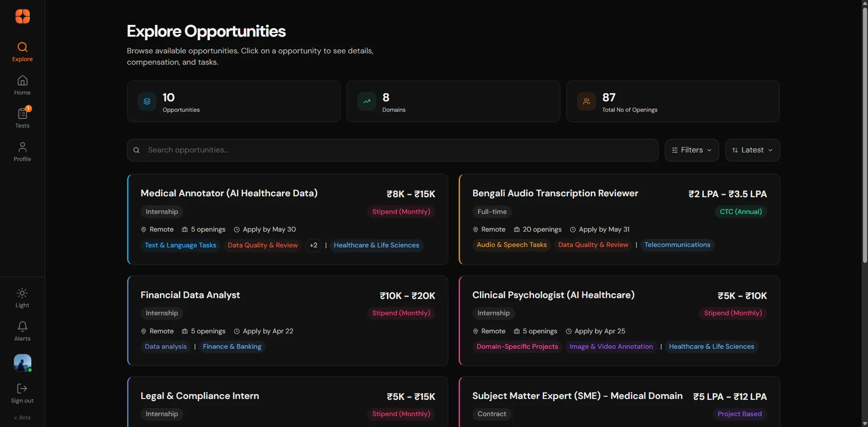Click Healthcare & Life Sciences tag on Clinical Psychologist
Screen dimensions: 868x427
pyautogui.click(x=711, y=346)
